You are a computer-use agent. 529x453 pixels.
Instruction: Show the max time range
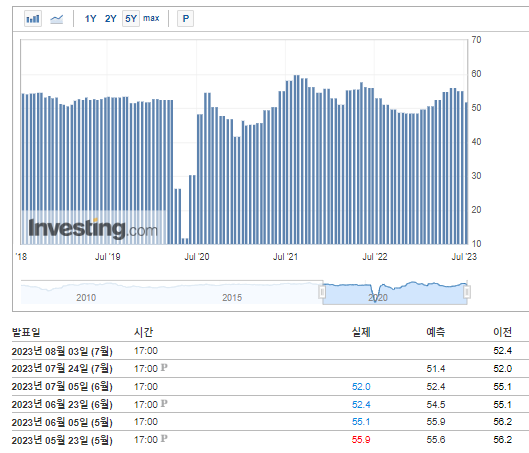(151, 18)
